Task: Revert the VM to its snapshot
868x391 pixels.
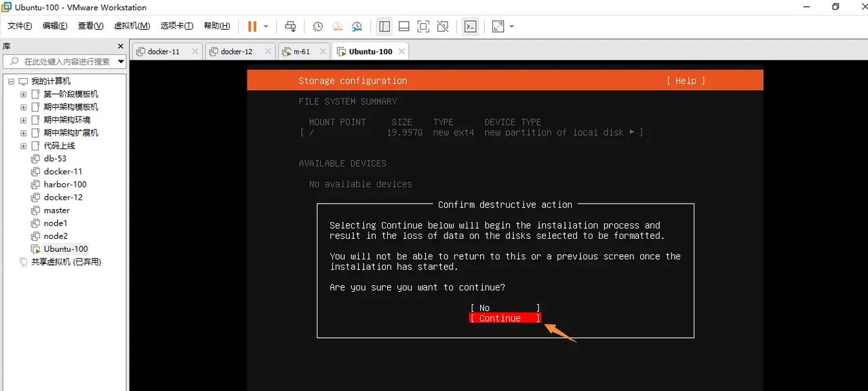Action: [337, 26]
